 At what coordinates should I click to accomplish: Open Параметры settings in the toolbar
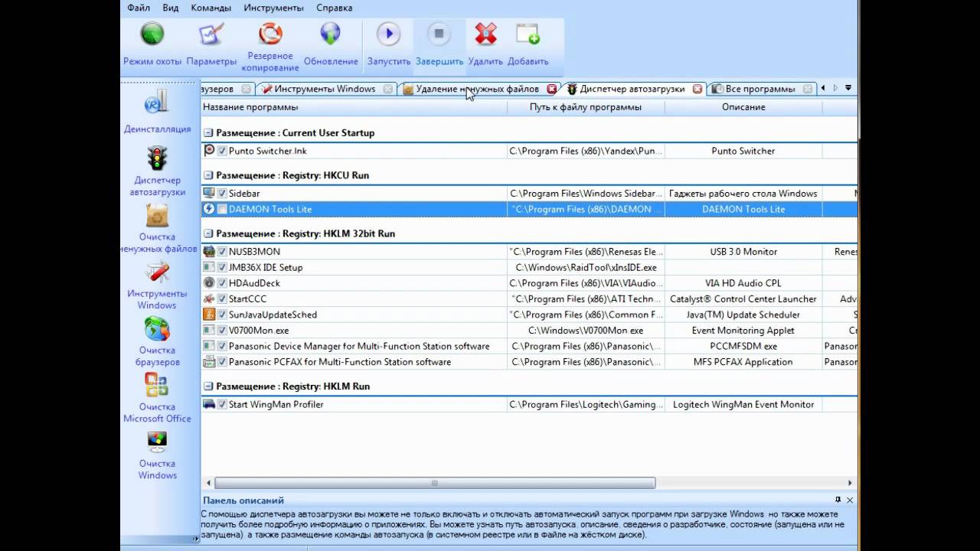(211, 34)
